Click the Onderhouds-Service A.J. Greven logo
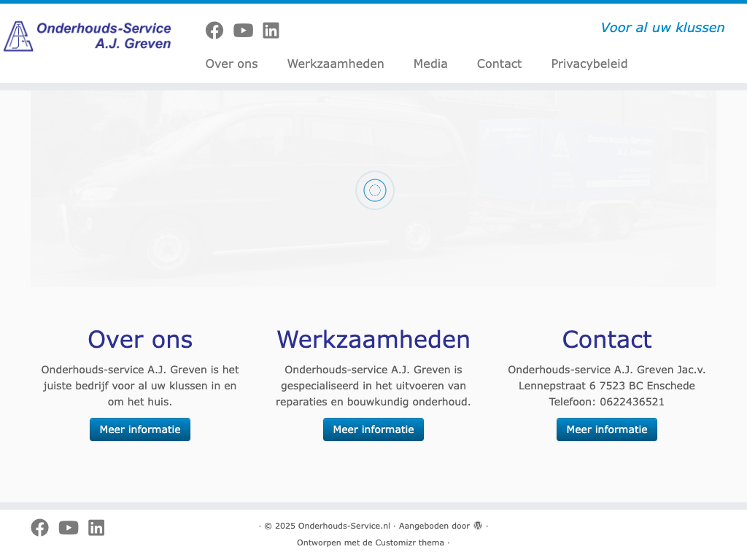Viewport: 747px width, 560px height. 88,36
